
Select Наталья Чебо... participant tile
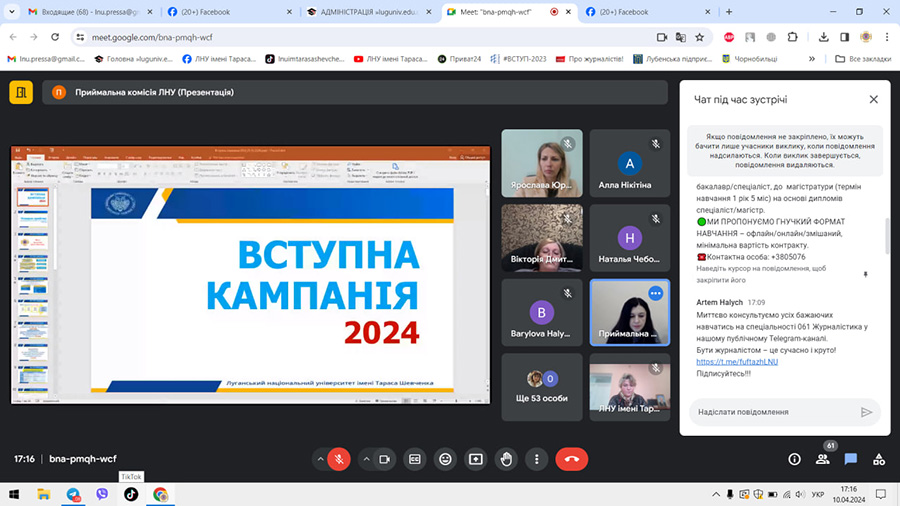(x=630, y=238)
